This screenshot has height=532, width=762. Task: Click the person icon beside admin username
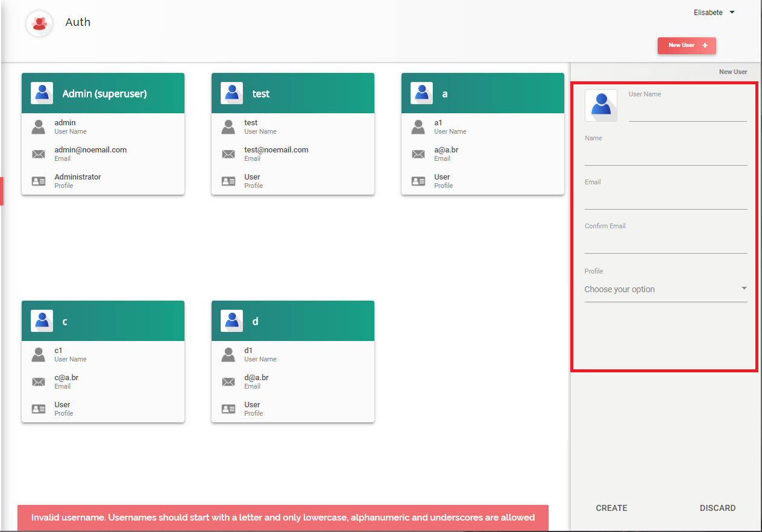click(39, 127)
